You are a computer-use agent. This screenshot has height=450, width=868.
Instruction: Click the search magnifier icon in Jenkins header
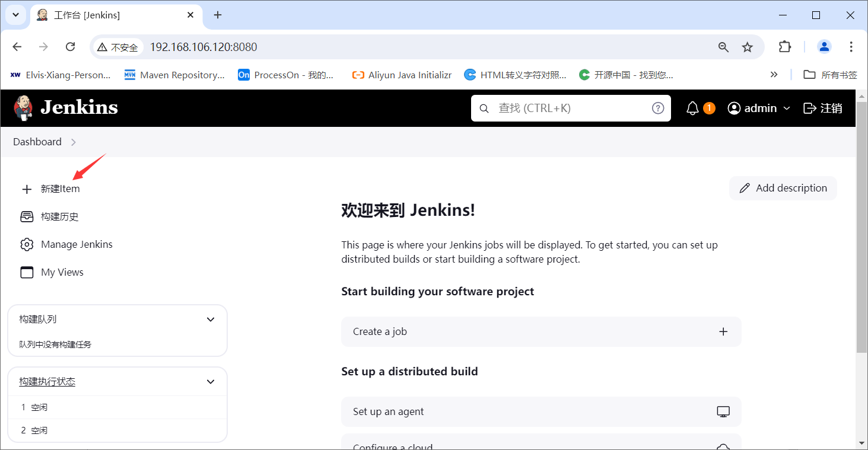click(484, 108)
